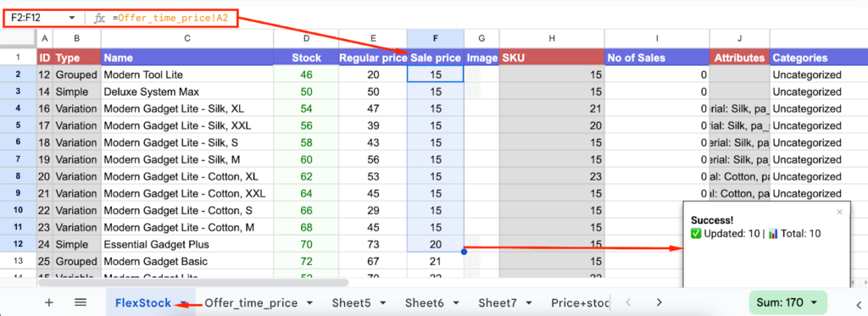Select the Deluxe System Max cell
Viewport: 868px width, 316px height.
[187, 91]
